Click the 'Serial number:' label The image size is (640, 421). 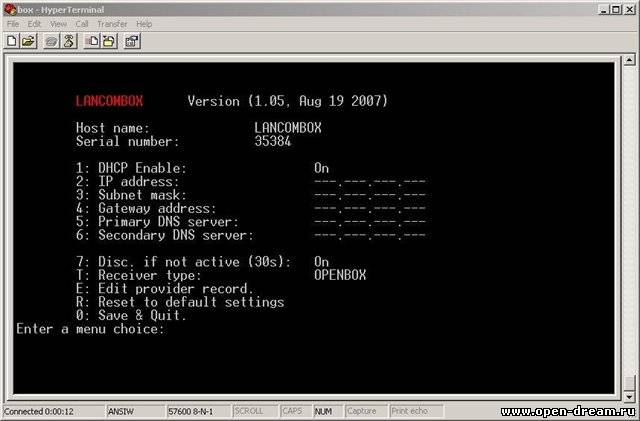pos(127,141)
